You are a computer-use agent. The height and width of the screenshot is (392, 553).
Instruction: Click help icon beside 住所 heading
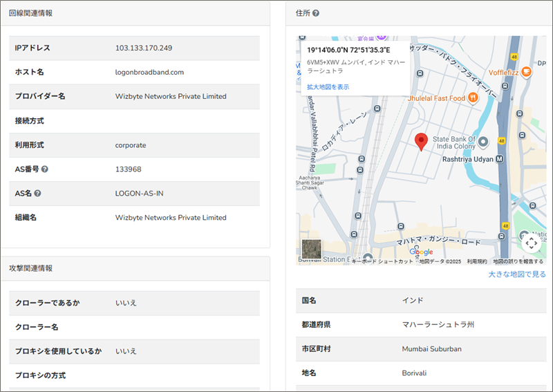pyautogui.click(x=316, y=13)
